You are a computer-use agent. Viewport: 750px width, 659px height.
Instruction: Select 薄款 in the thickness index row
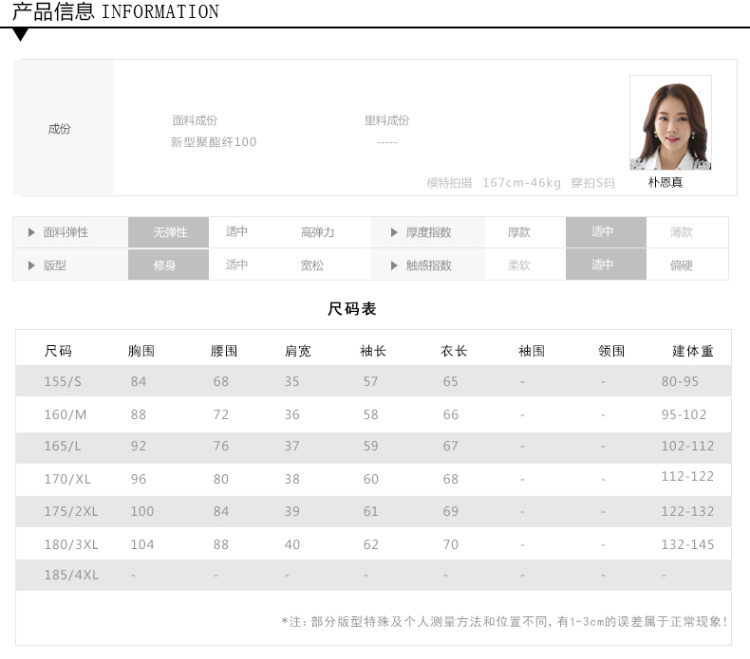pos(681,232)
